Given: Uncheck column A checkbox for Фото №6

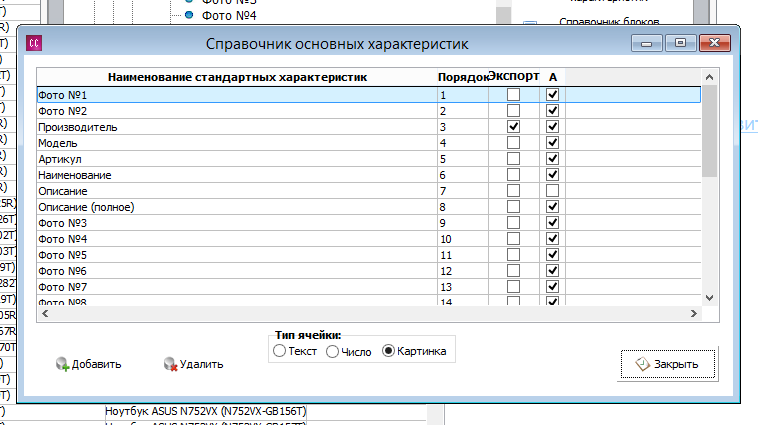Looking at the screenshot, I should pyautogui.click(x=553, y=270).
